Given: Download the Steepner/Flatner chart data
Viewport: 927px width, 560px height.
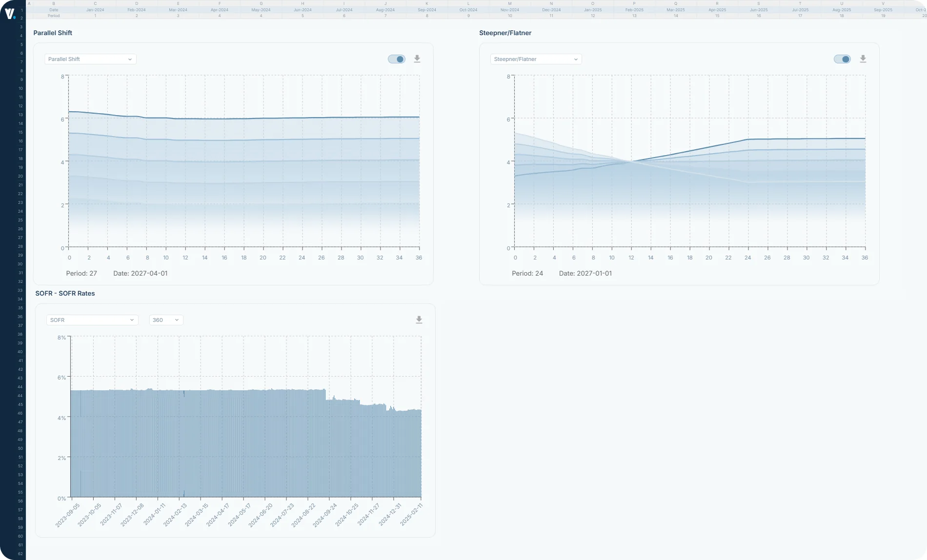Looking at the screenshot, I should [863, 59].
